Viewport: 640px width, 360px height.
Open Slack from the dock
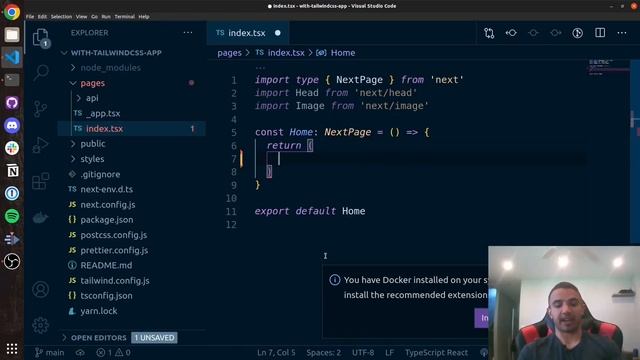point(12,148)
